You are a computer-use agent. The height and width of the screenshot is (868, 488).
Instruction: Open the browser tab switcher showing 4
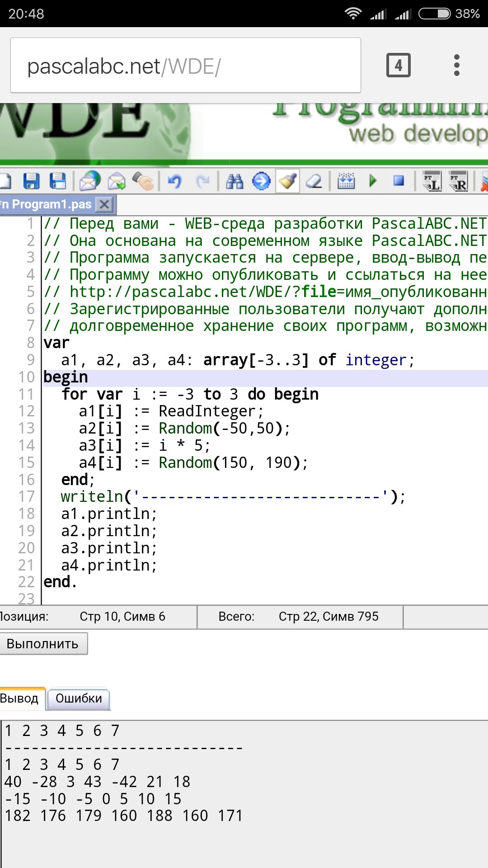[398, 66]
